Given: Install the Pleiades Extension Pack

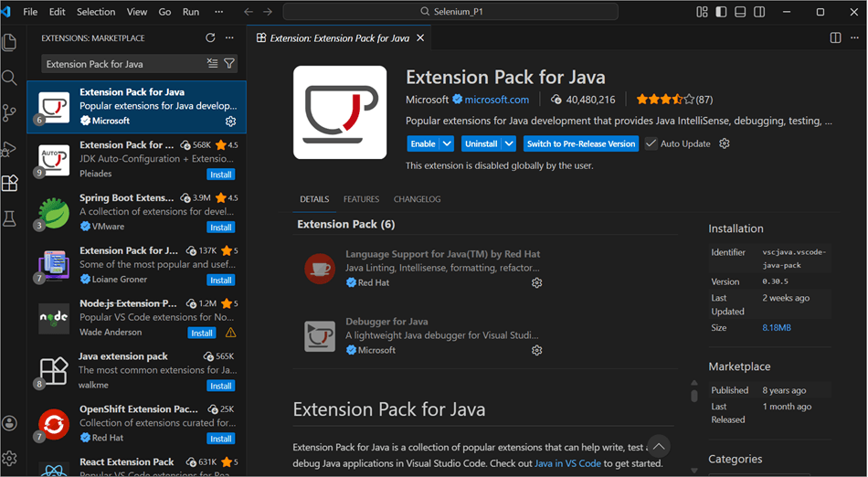Looking at the screenshot, I should click(x=221, y=175).
